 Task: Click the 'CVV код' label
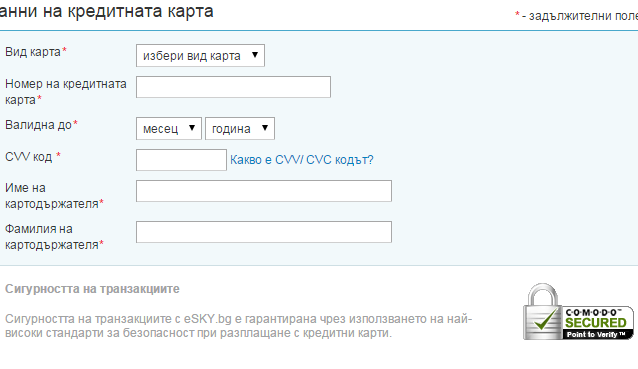click(x=33, y=157)
